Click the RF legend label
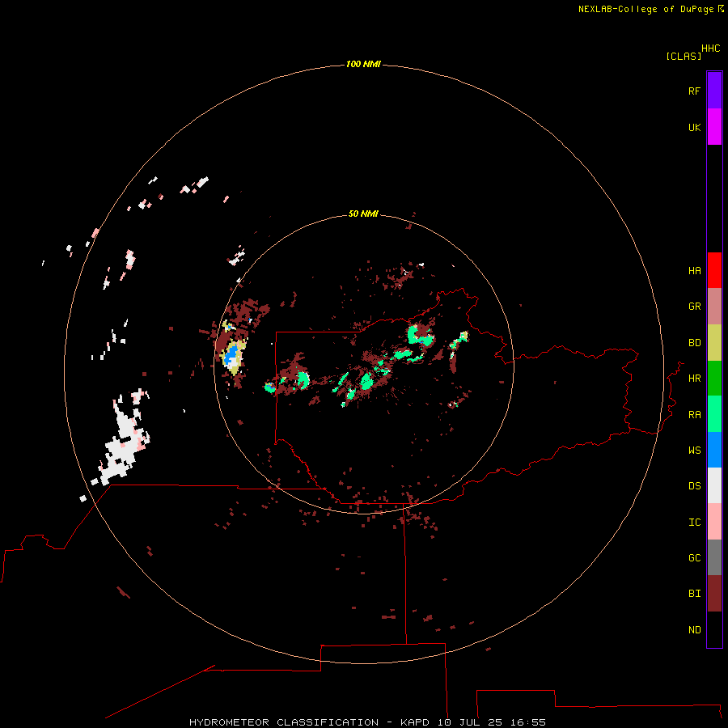The image size is (728, 728). coord(694,91)
